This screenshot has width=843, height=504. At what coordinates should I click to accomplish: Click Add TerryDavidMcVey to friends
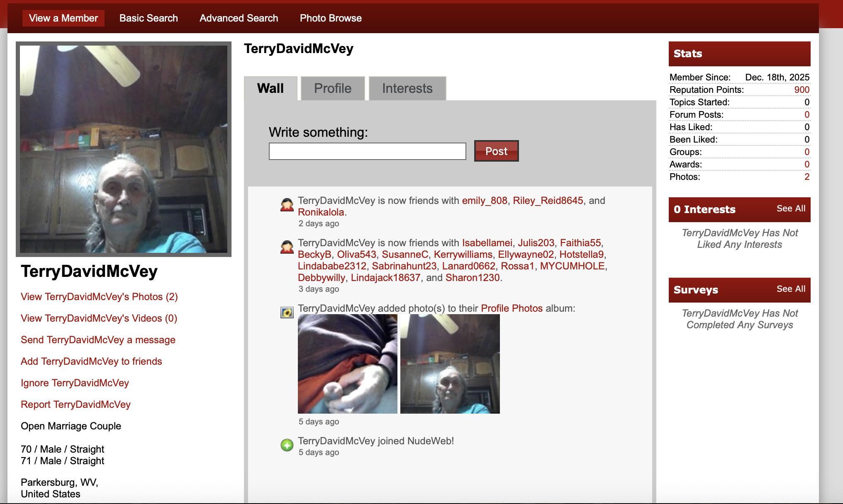coord(91,361)
